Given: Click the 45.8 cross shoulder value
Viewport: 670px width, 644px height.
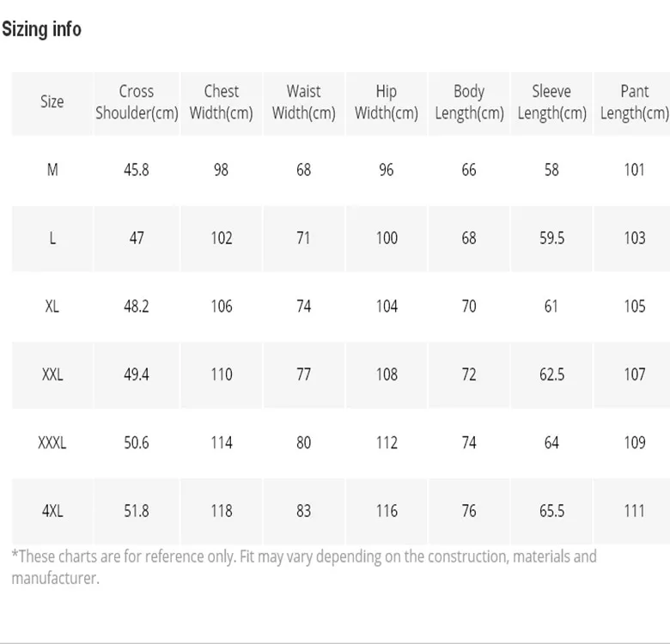Looking at the screenshot, I should point(137,170).
